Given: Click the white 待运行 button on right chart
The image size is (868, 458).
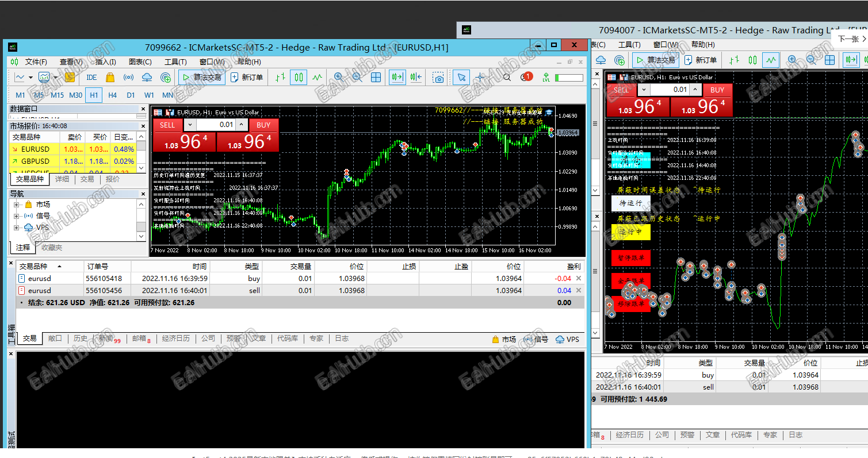Looking at the screenshot, I should pyautogui.click(x=631, y=203).
